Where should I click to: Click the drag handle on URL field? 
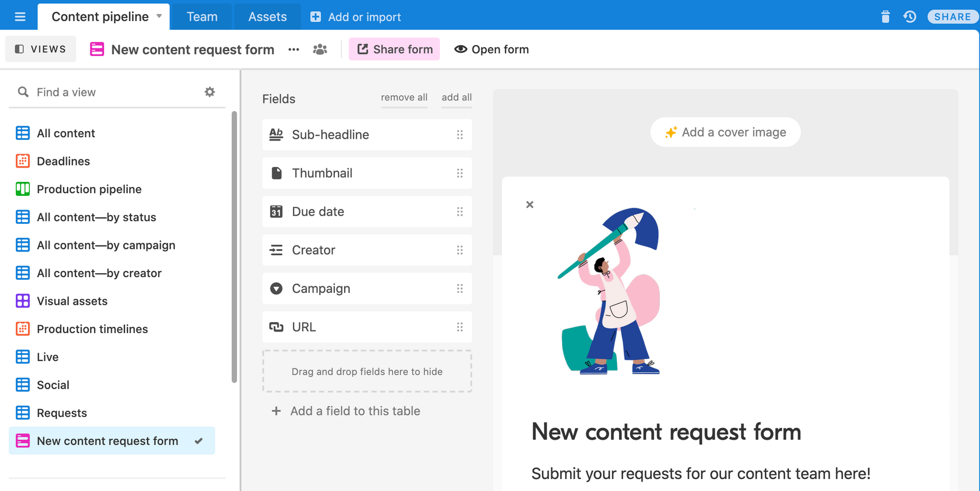(460, 327)
